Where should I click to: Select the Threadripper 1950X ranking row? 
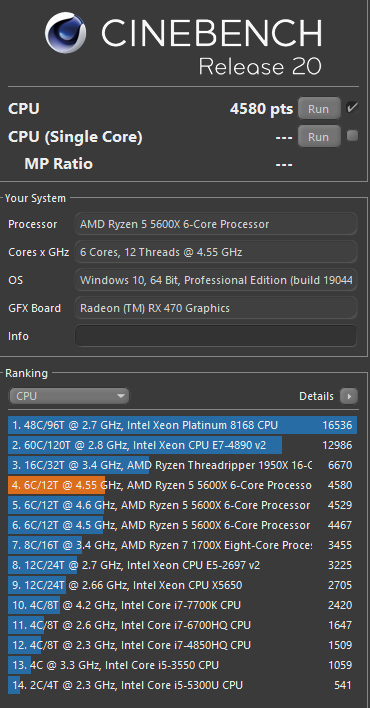[183, 465]
